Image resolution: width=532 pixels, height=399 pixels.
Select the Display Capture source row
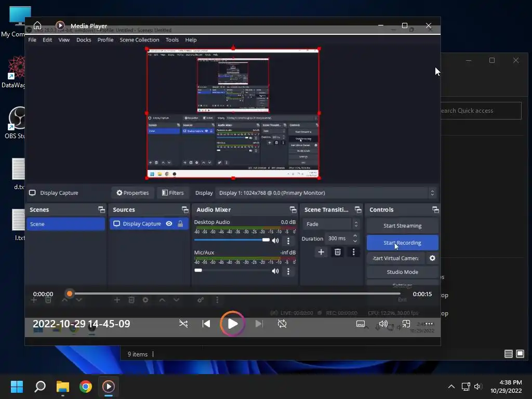point(149,223)
